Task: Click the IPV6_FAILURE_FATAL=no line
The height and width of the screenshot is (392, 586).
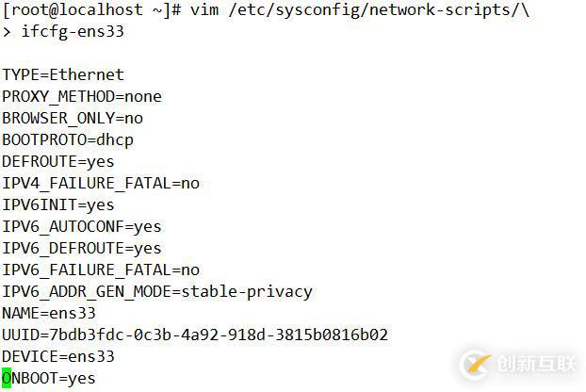Action: click(x=101, y=269)
